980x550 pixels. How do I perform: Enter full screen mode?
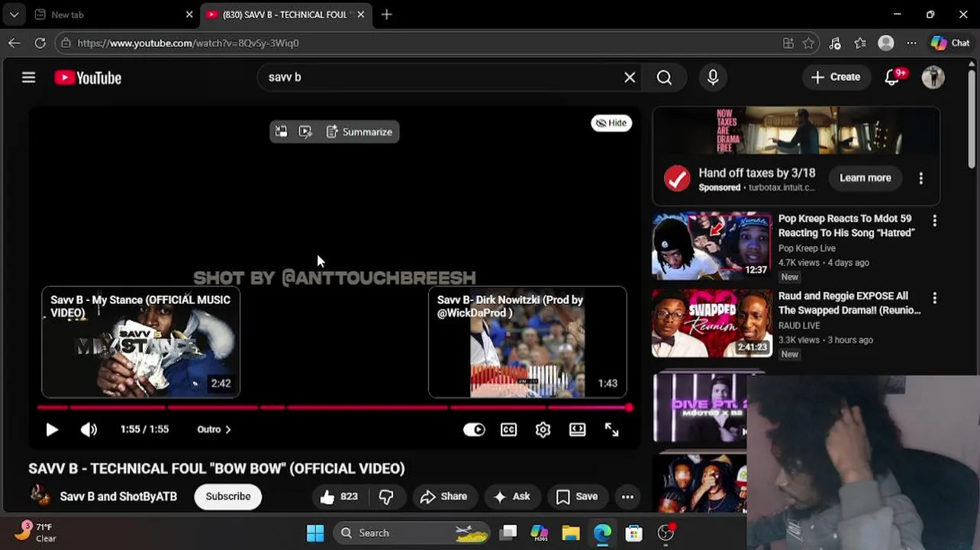click(x=612, y=429)
